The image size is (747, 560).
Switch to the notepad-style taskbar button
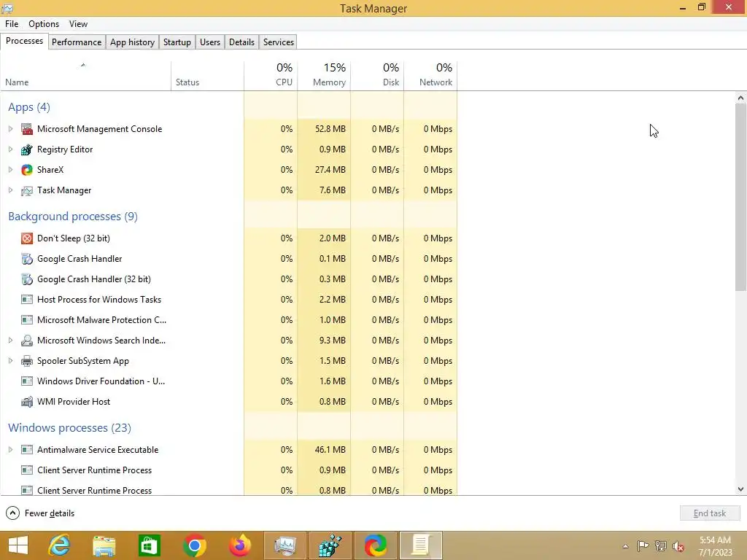[421, 545]
